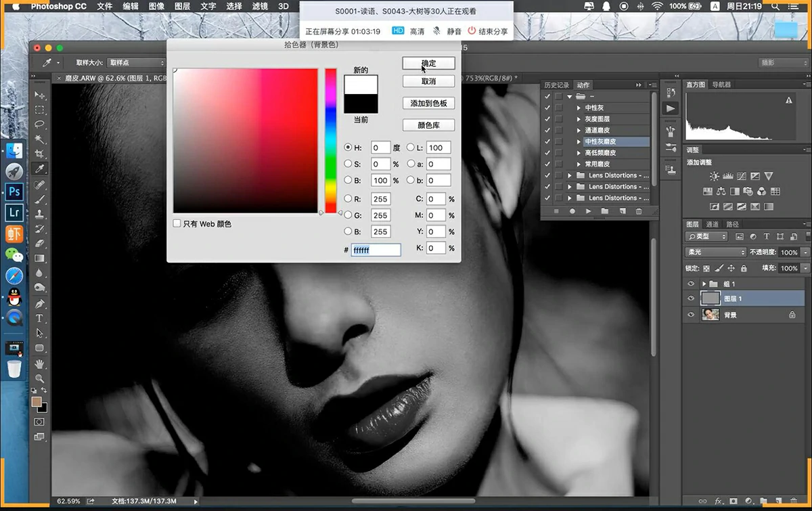
Task: Open the opacity 不透明度 slider arrow
Action: point(805,252)
